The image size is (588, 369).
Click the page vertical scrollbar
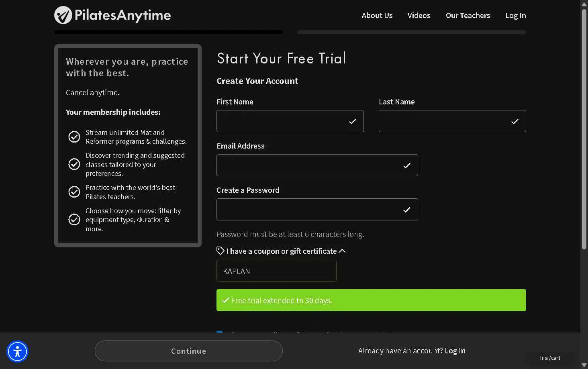(584, 128)
